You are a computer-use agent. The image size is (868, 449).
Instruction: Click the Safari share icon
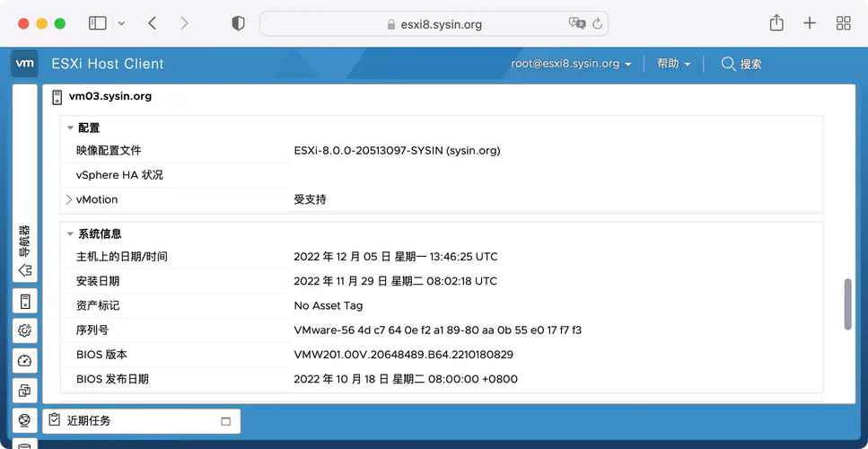[776, 23]
